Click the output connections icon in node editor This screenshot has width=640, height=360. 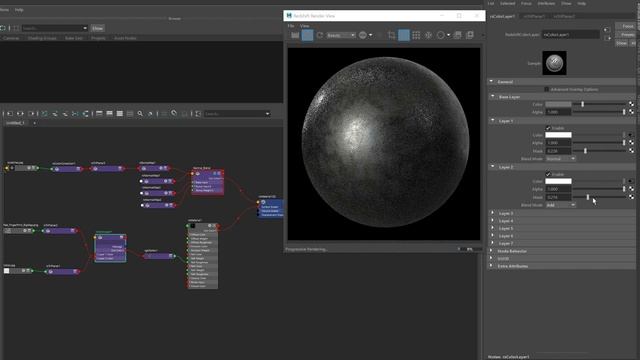tap(31, 113)
